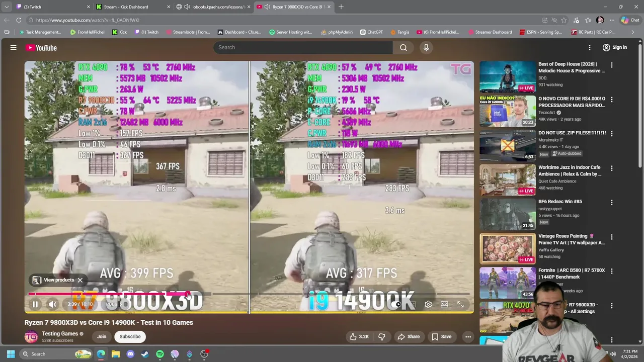Open Steam from the taskbar
The image size is (644, 362).
(145, 354)
